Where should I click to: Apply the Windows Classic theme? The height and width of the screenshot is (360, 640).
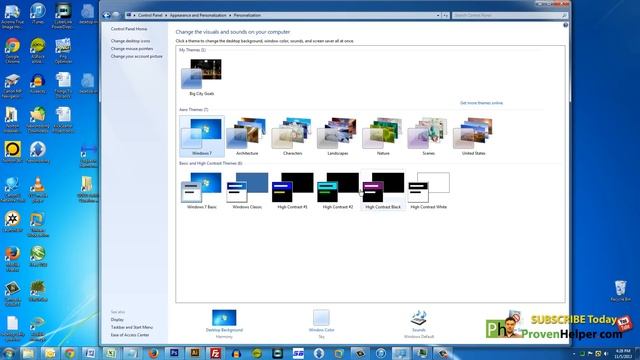pyautogui.click(x=247, y=190)
